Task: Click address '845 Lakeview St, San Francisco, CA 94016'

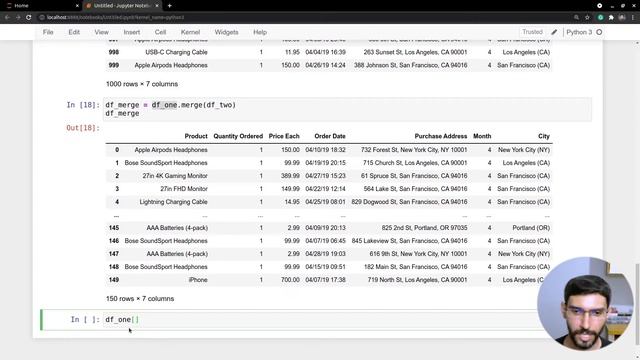Action: pos(409,241)
